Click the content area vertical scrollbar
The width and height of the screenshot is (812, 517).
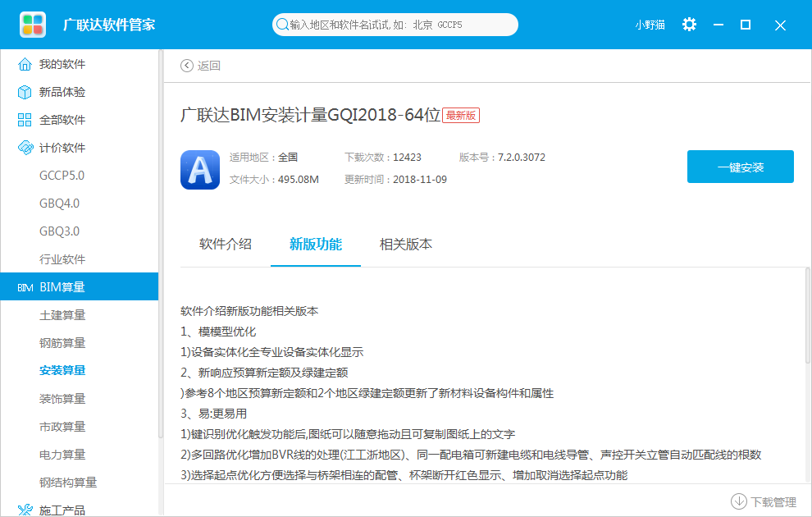(x=807, y=316)
